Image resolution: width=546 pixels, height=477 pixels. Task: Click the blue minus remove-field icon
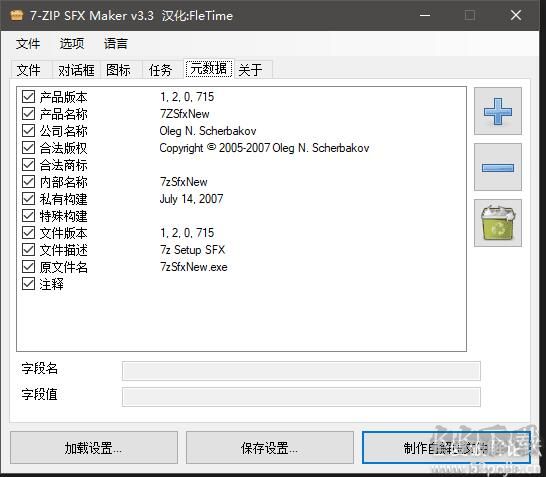(x=498, y=167)
